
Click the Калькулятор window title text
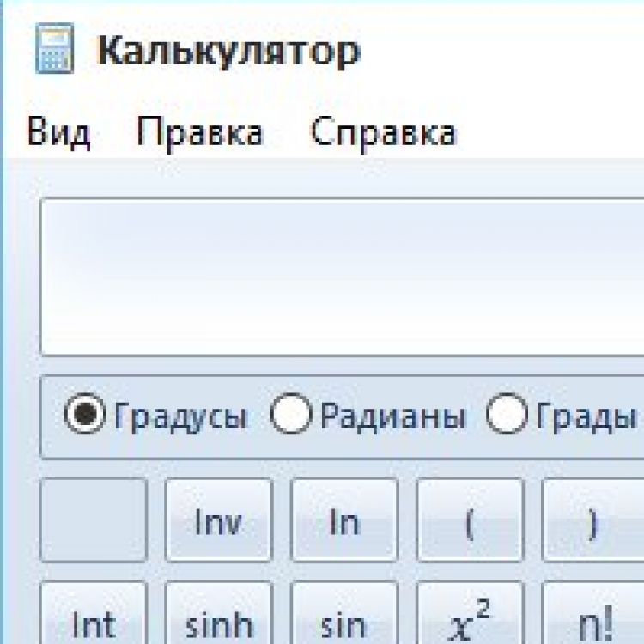228,52
